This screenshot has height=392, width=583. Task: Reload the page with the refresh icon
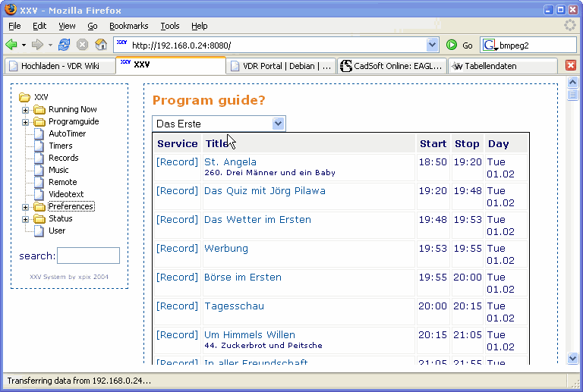tap(65, 45)
